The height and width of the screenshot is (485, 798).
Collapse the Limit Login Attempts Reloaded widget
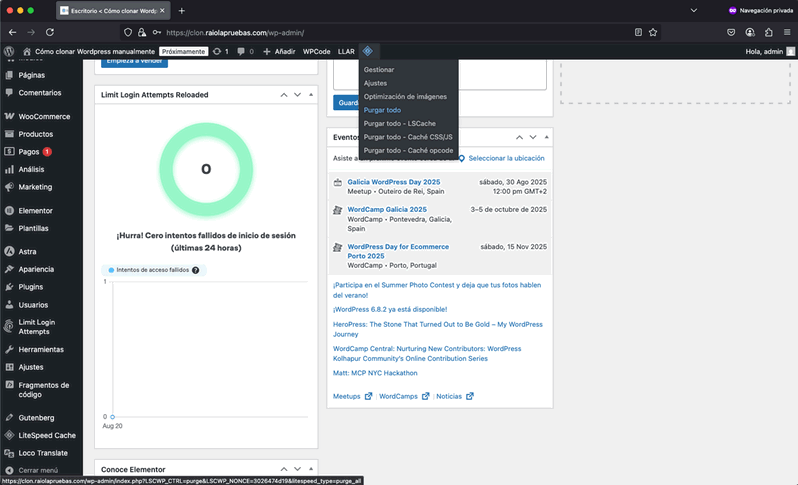coord(311,95)
